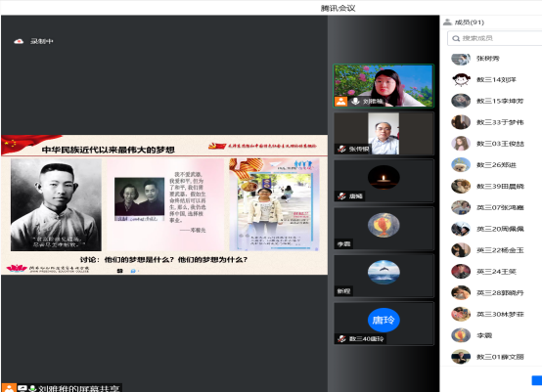The image size is (542, 392).
Task: Select member 英三24 in the member list
Action: point(491,272)
